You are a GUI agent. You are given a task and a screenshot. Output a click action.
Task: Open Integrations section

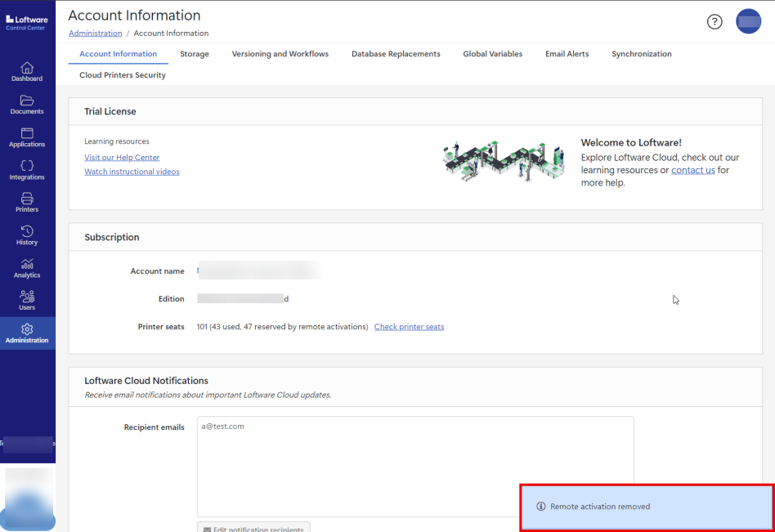pyautogui.click(x=27, y=169)
